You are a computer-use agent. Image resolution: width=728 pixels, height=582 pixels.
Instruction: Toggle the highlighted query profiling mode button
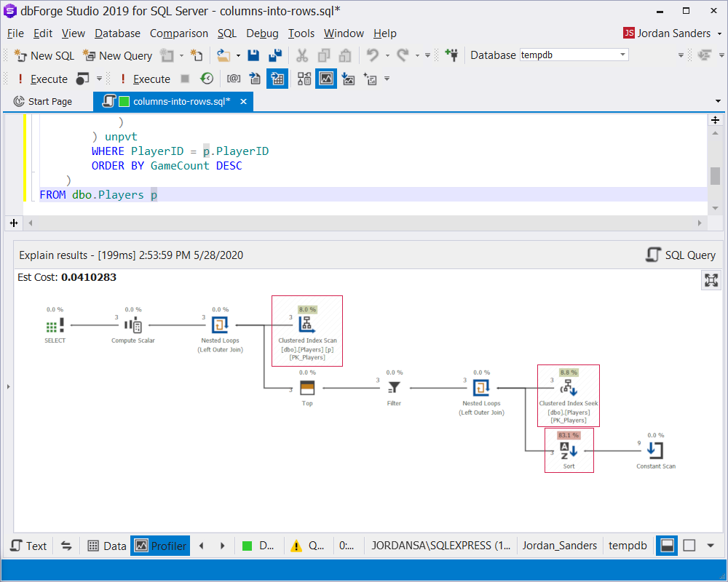[x=326, y=79]
